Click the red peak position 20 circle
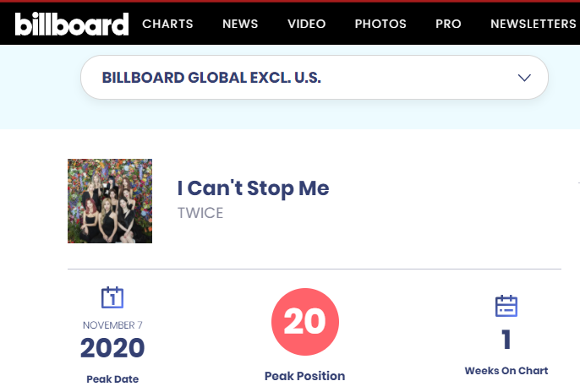 coord(304,322)
